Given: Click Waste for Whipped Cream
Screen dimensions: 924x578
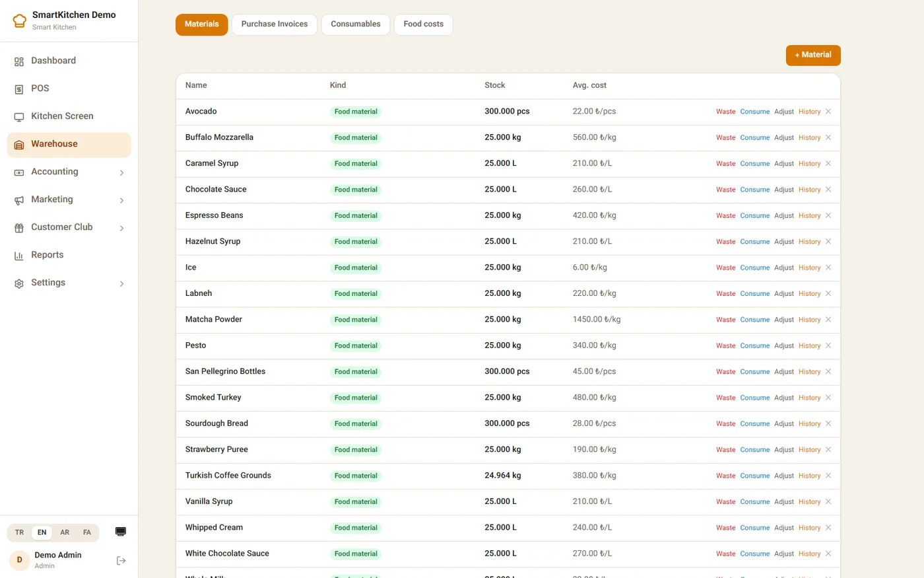Looking at the screenshot, I should click(726, 528).
